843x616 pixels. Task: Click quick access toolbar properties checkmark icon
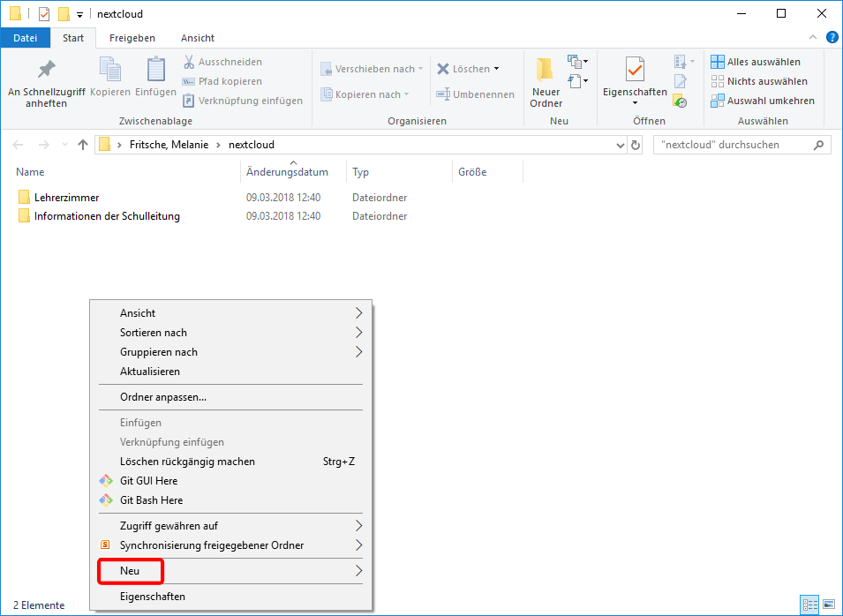click(x=44, y=14)
